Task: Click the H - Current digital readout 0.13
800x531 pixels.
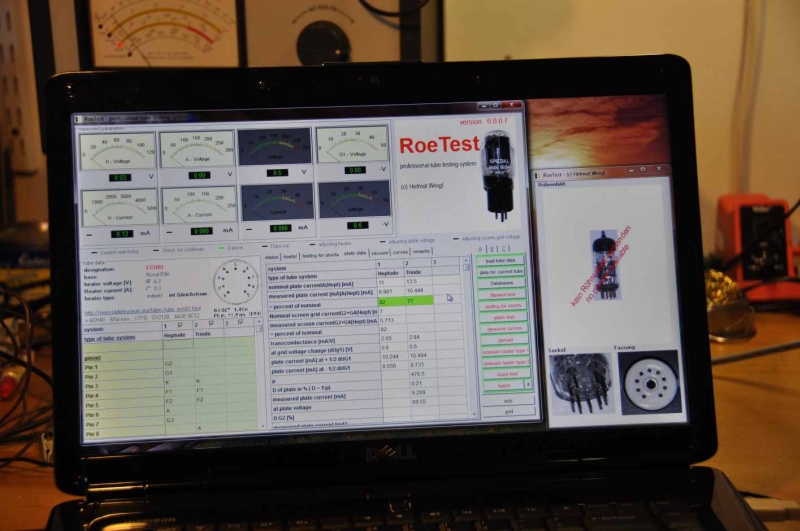Action: pos(122,234)
